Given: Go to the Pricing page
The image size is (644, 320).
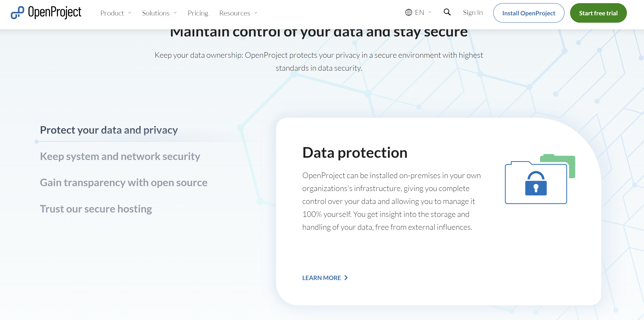Looking at the screenshot, I should (198, 13).
